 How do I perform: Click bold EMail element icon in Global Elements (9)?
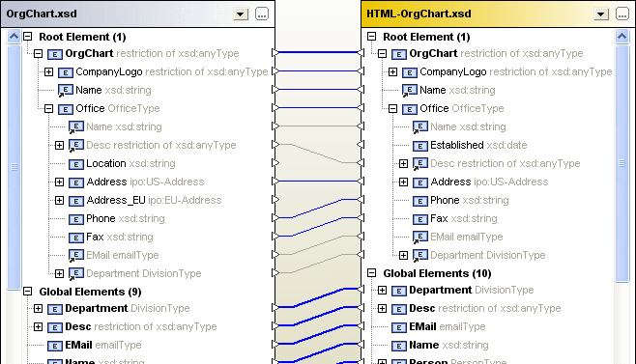pyautogui.click(x=55, y=346)
